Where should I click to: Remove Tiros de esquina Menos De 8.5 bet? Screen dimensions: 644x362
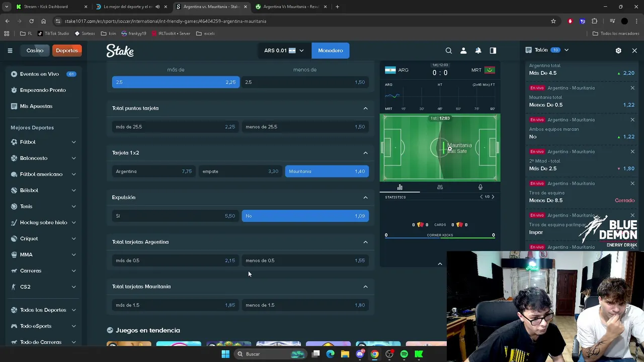coord(632,184)
